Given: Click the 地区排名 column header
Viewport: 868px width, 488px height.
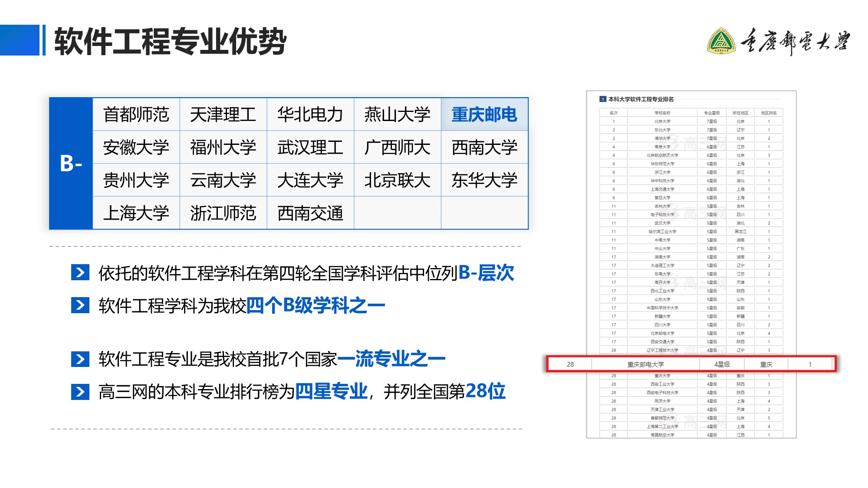Looking at the screenshot, I should pos(769,113).
